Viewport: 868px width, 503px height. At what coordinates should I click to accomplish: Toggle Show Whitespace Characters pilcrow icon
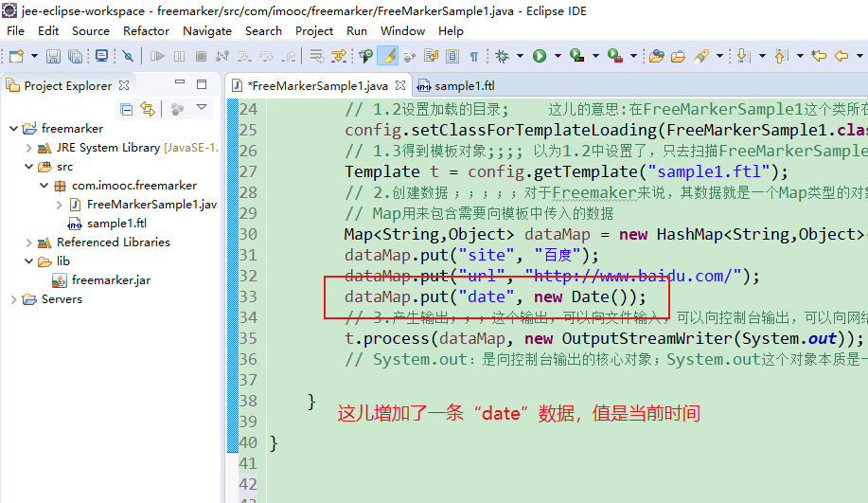pyautogui.click(x=474, y=56)
